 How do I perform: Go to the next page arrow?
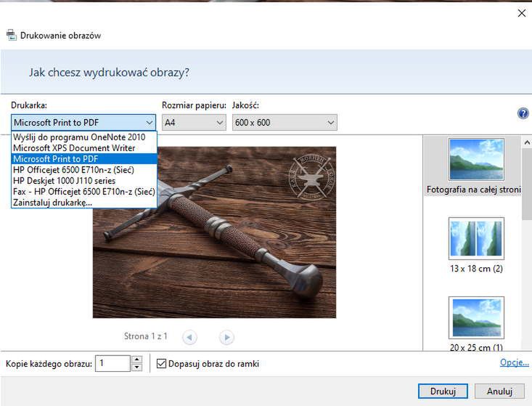tap(226, 337)
